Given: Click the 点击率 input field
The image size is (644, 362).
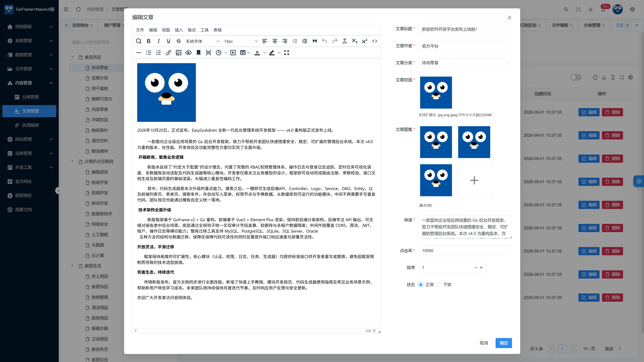Looking at the screenshot, I should (465, 251).
